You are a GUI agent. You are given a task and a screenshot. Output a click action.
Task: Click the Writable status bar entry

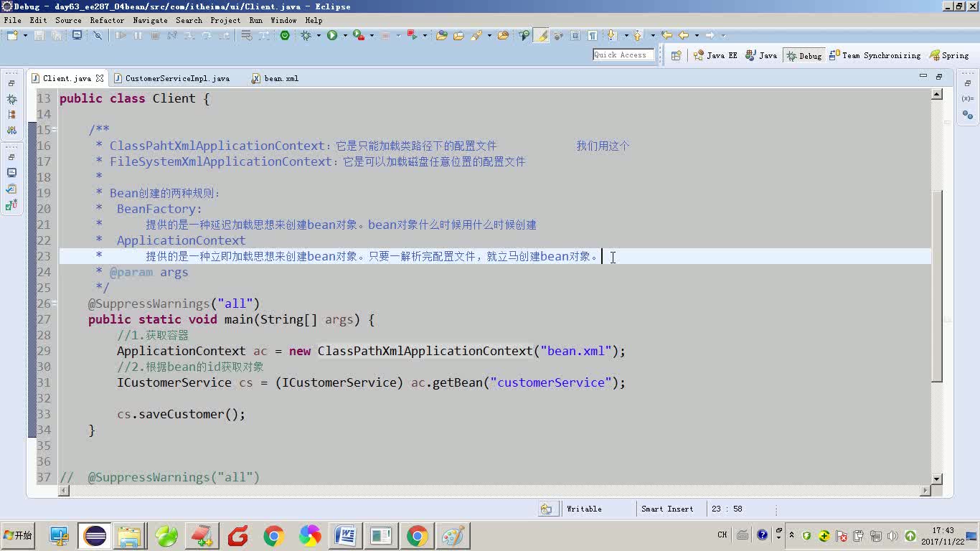click(x=584, y=509)
